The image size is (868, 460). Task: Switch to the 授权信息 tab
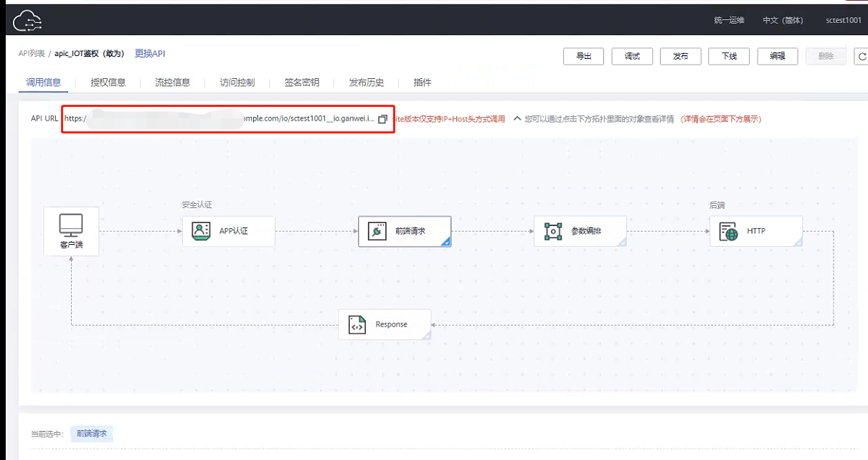(108, 83)
